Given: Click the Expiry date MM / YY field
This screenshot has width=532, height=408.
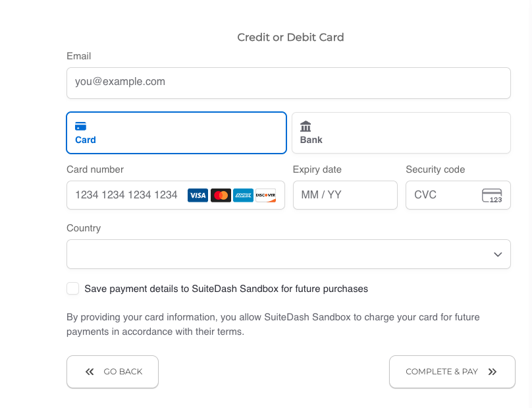Looking at the screenshot, I should click(x=345, y=195).
